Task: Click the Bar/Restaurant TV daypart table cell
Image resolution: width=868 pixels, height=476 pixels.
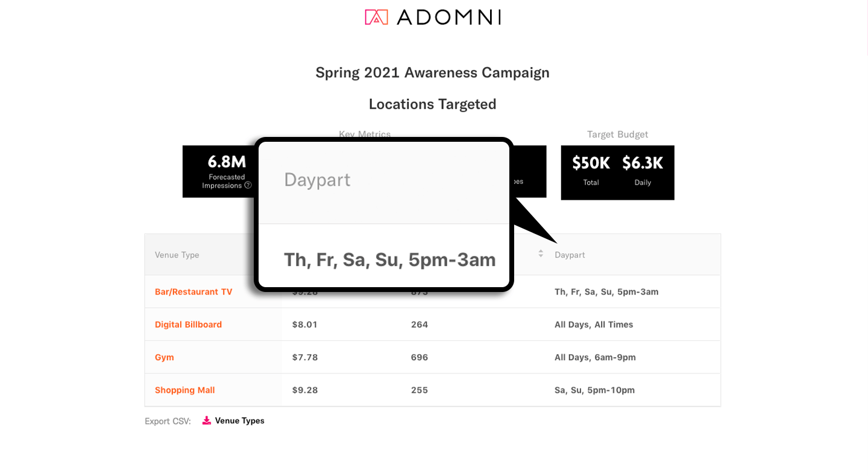Action: coord(606,292)
